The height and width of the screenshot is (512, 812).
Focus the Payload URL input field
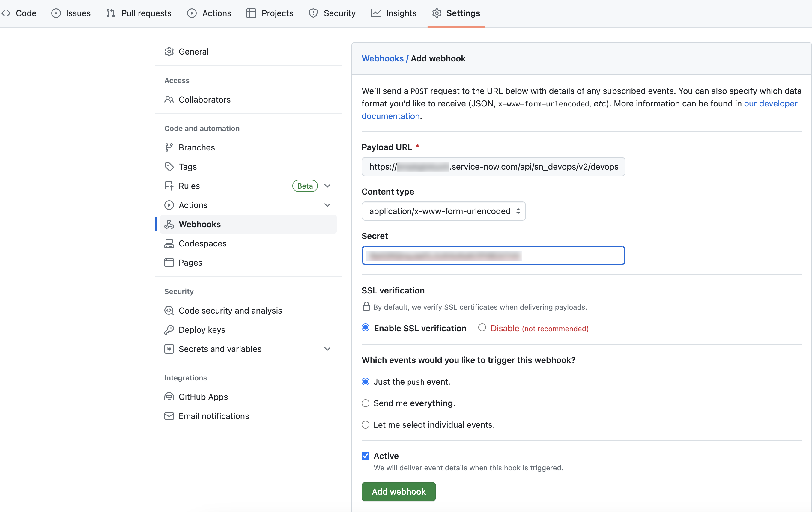coord(493,166)
